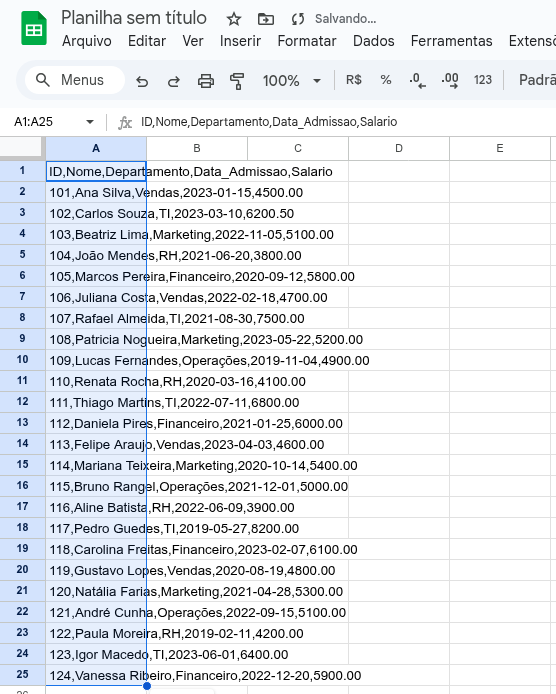Click the cell starting 123,Igor Macedo
The height and width of the screenshot is (694, 556).
click(96, 655)
